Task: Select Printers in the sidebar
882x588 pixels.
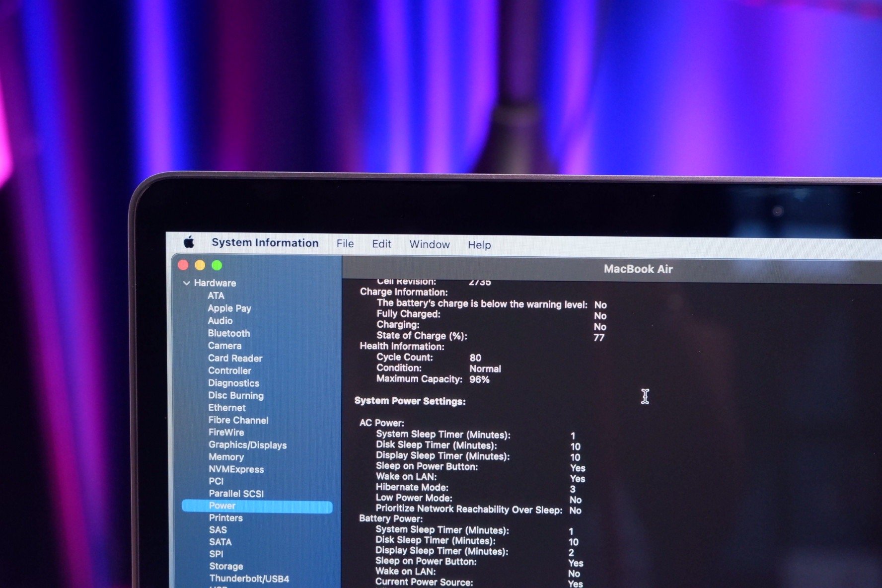Action: [x=226, y=518]
